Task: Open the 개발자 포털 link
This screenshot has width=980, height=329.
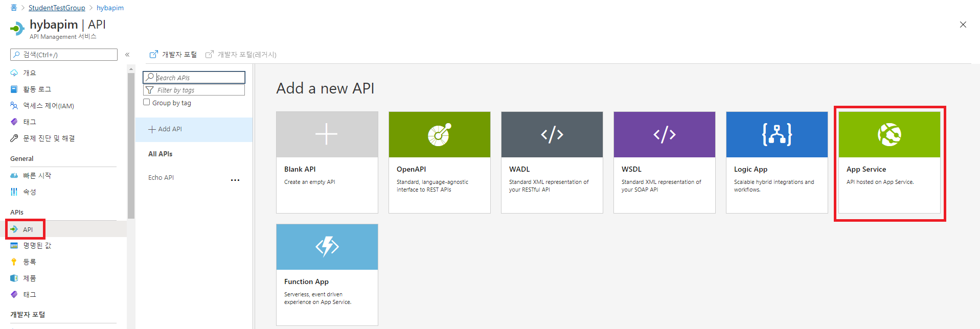Action: (x=173, y=55)
